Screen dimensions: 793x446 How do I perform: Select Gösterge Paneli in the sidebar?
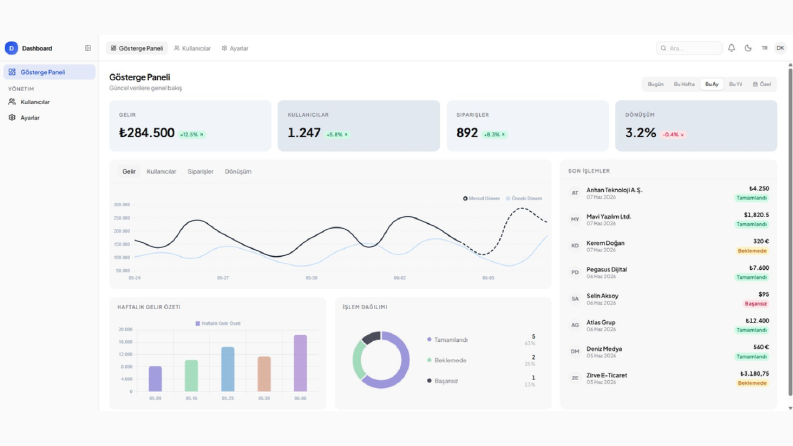(49, 72)
